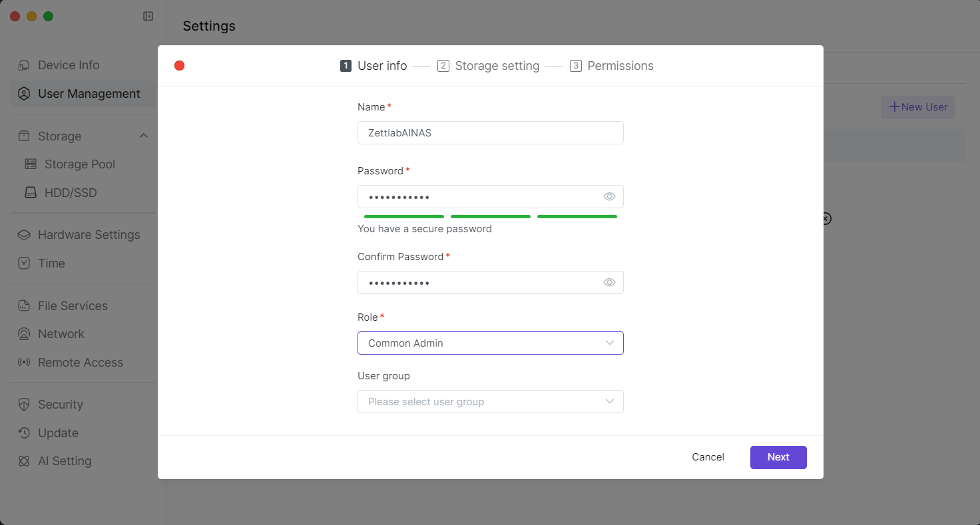This screenshot has width=980, height=525.
Task: Reveal the Confirm Password field text
Action: (609, 283)
